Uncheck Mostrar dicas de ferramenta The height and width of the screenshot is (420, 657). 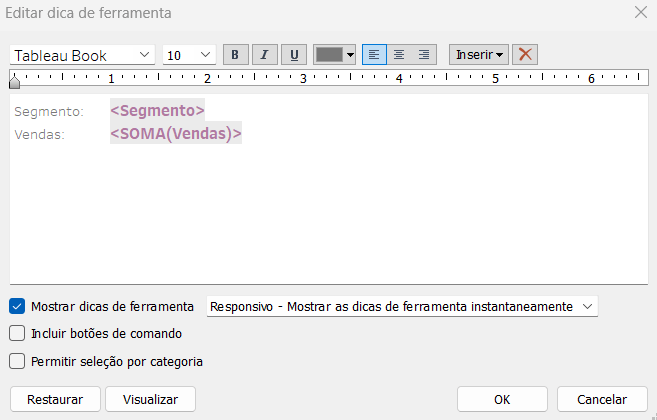[17, 306]
